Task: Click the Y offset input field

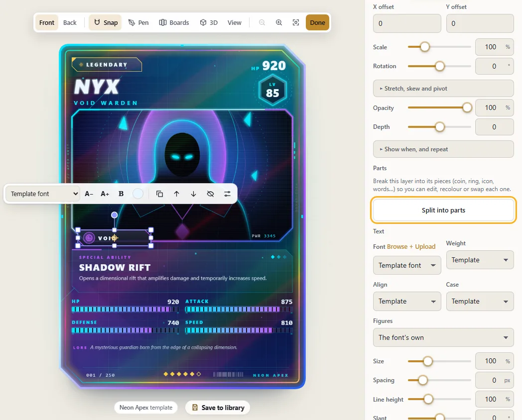Action: pos(480,23)
